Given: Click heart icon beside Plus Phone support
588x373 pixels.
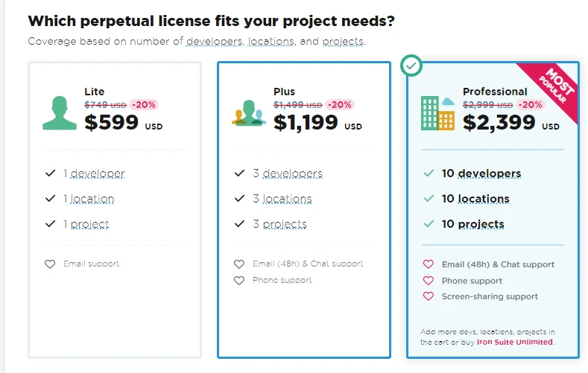Looking at the screenshot, I should (x=239, y=281).
